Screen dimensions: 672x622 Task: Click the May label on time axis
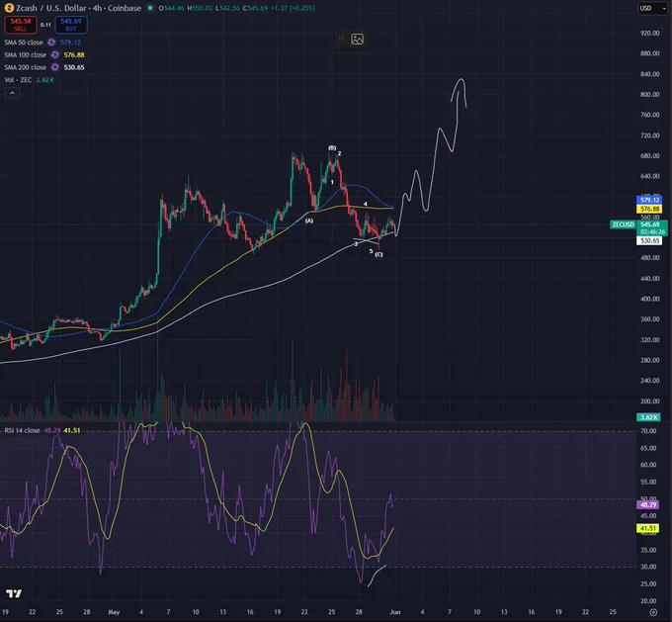tap(114, 612)
